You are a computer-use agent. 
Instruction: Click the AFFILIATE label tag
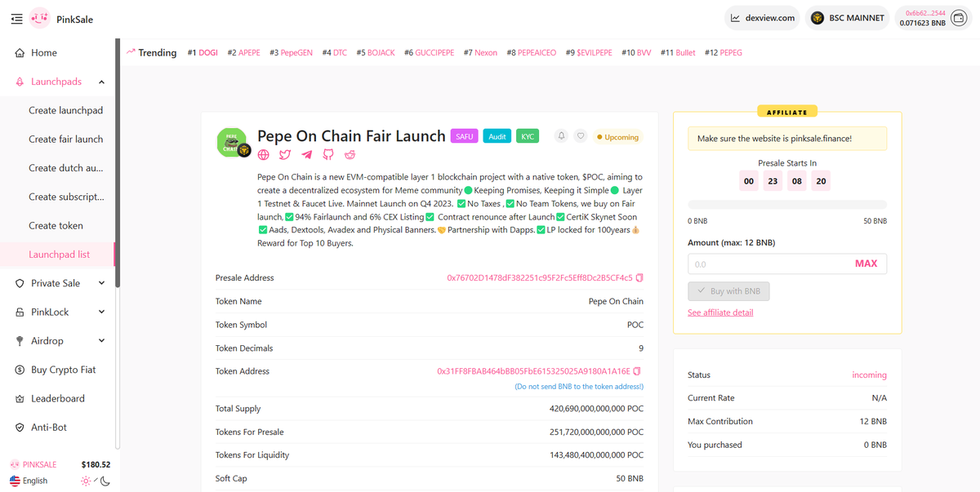[787, 112]
